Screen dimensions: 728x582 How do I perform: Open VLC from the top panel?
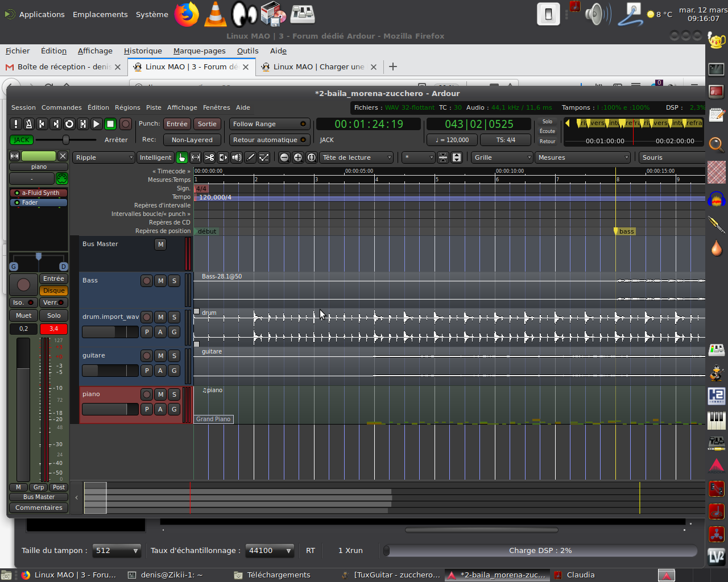(216, 14)
